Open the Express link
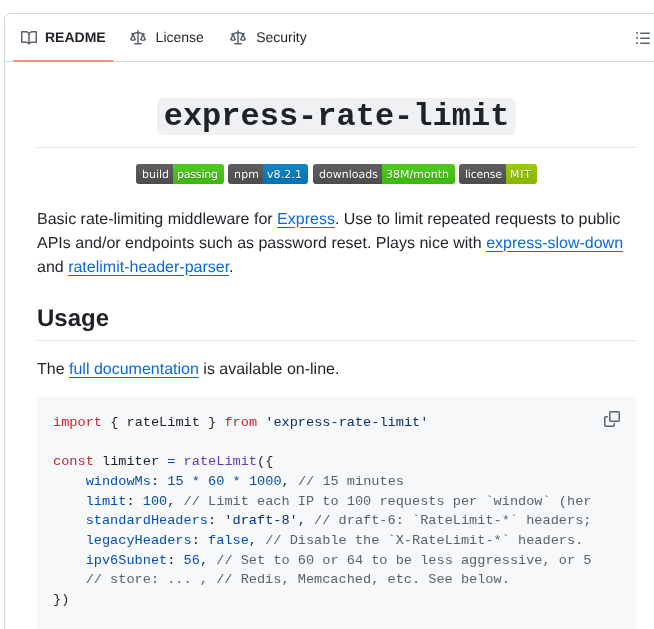Screen dimensions: 654x629 tap(306, 219)
